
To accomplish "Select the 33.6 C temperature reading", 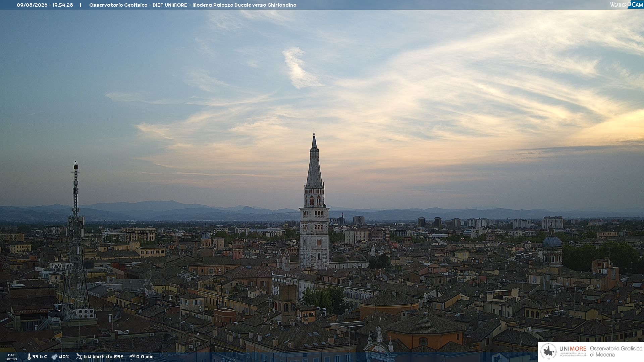I will point(40,357).
